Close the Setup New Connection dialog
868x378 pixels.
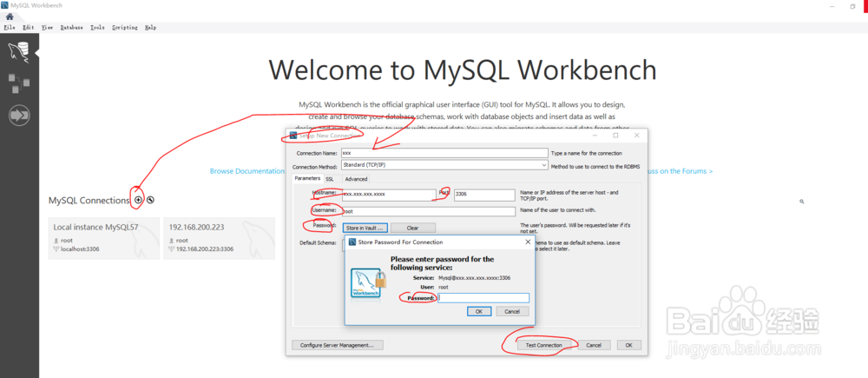(636, 136)
